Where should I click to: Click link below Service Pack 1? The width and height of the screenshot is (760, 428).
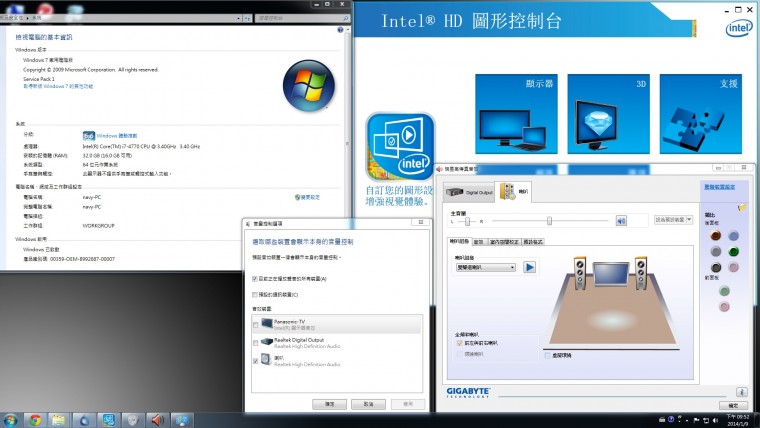[58, 86]
